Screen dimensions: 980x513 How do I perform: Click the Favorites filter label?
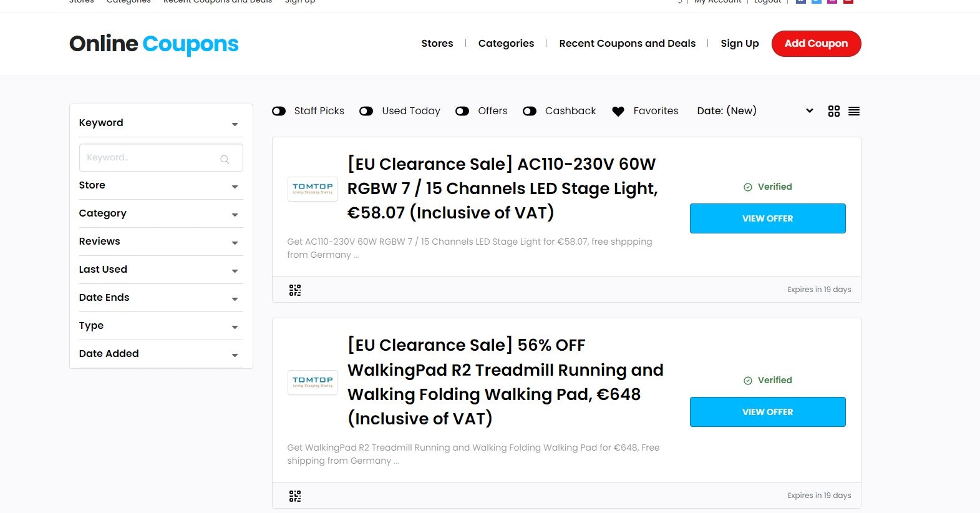[x=656, y=110]
